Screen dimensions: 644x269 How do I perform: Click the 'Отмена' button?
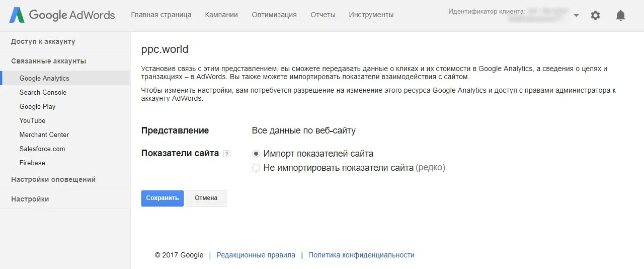tap(206, 198)
